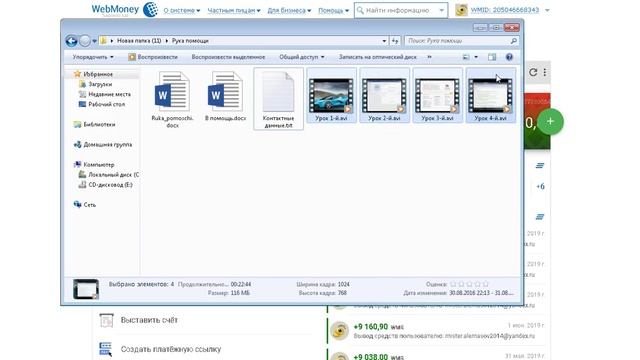Open the 'Помощь' WebMoney menu

pos(333,10)
